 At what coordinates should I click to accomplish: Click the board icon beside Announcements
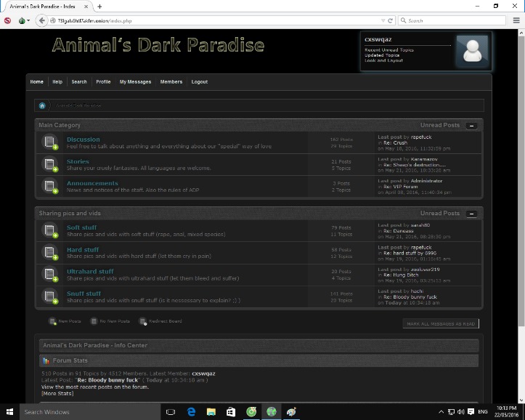click(50, 186)
